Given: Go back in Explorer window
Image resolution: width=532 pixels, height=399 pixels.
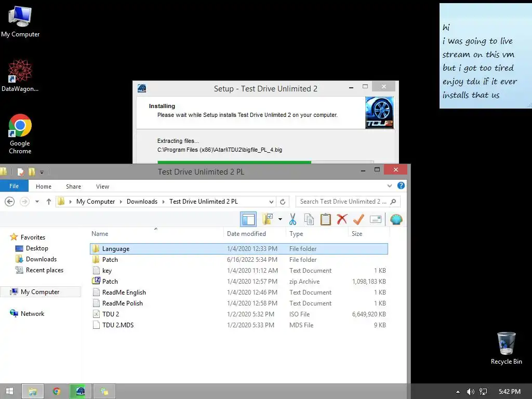Looking at the screenshot, I should pos(9,202).
